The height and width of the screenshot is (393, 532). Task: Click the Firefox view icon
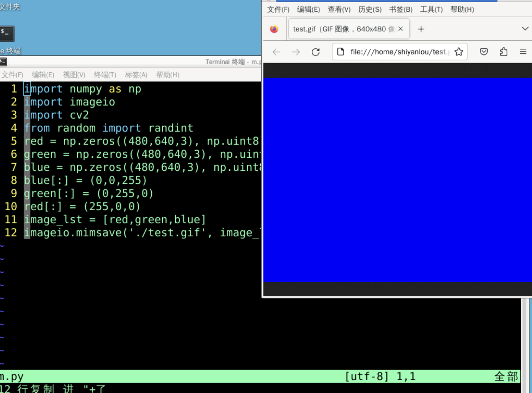(x=274, y=29)
